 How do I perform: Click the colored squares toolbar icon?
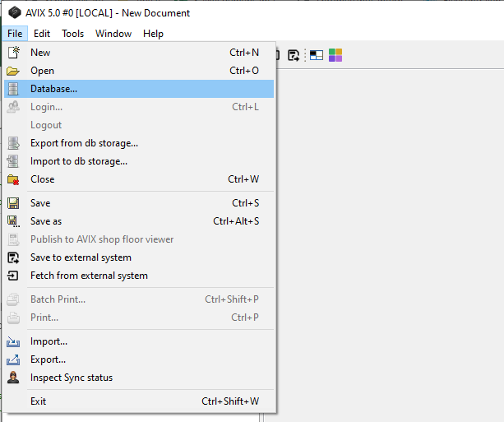(x=335, y=55)
